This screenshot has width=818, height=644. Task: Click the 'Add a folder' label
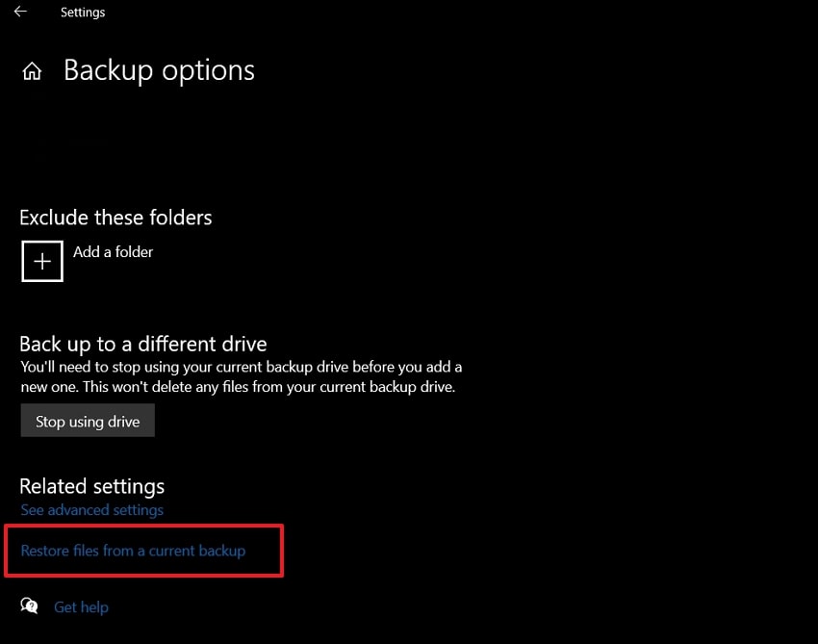(113, 252)
